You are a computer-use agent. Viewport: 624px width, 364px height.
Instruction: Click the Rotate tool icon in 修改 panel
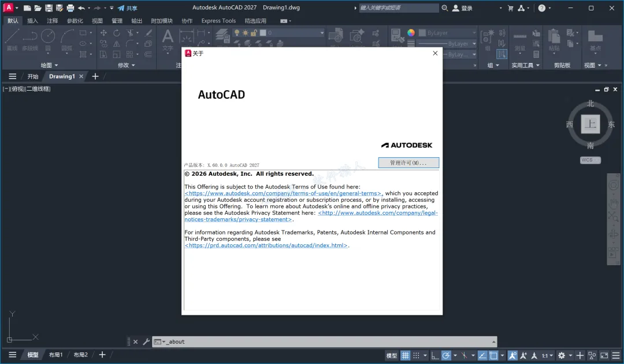pyautogui.click(x=117, y=32)
